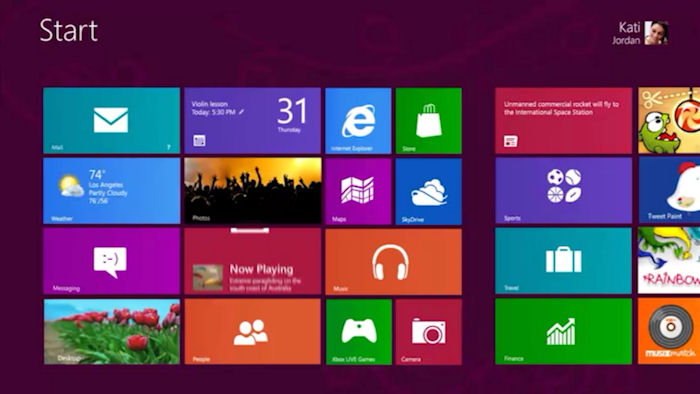700x394 pixels.
Task: Open Weather tile for Los Angeles
Action: click(x=112, y=191)
